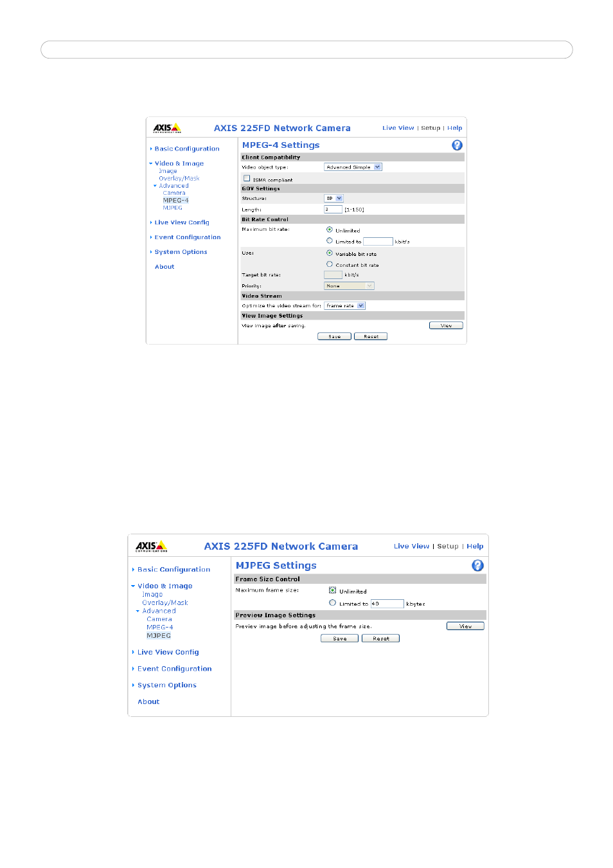
Task: Open Camera in the MJPEG page sidebar
Action: [159, 620]
